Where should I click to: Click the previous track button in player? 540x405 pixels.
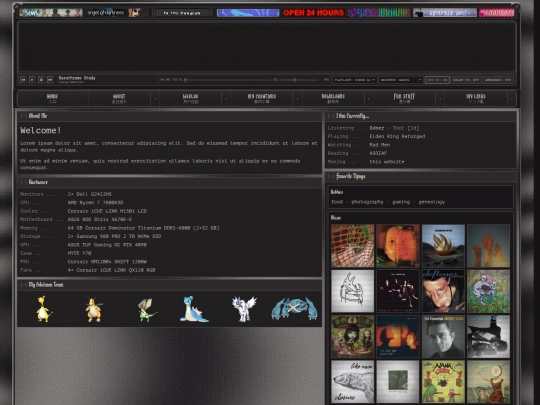point(23,80)
